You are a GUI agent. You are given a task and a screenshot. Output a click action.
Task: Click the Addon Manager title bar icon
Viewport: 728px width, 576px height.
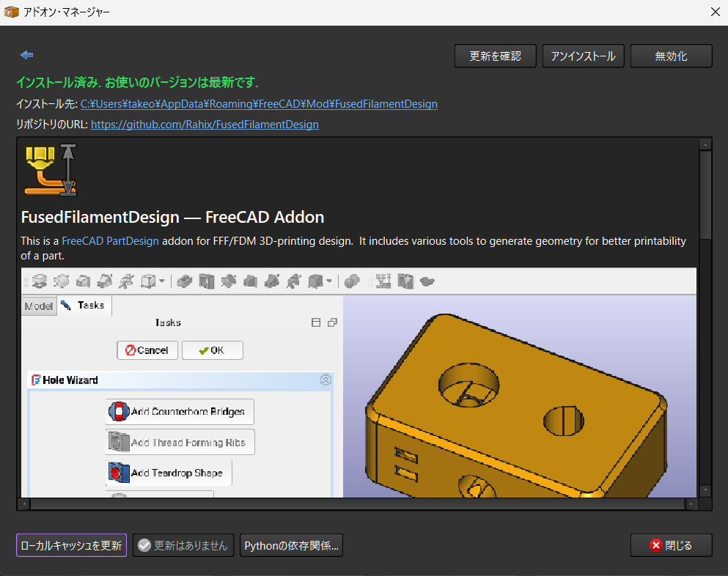click(x=11, y=12)
